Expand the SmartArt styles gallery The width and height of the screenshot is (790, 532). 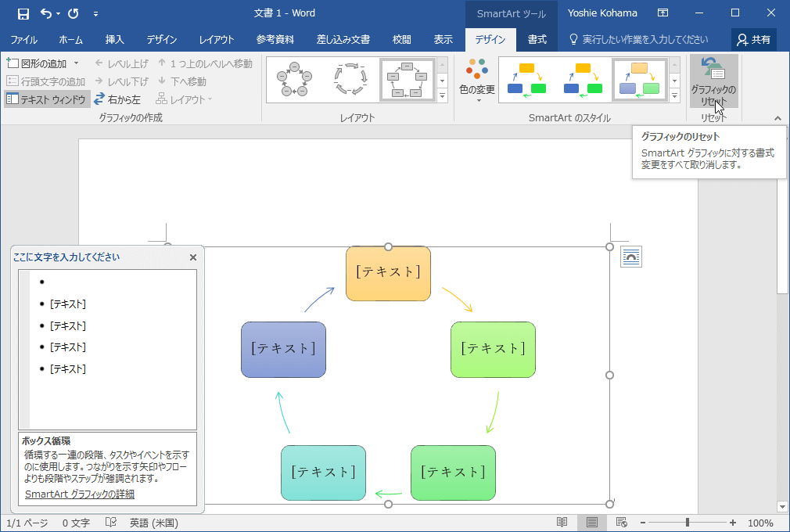[x=674, y=95]
